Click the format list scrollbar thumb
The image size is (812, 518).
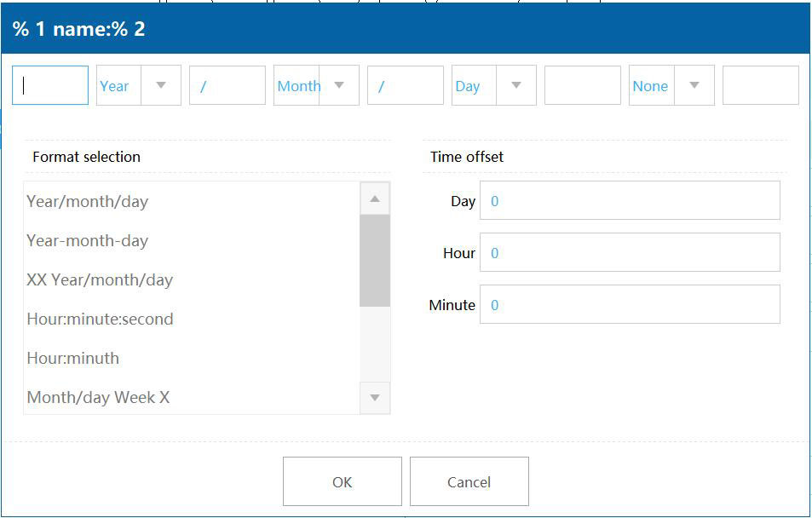tap(375, 261)
